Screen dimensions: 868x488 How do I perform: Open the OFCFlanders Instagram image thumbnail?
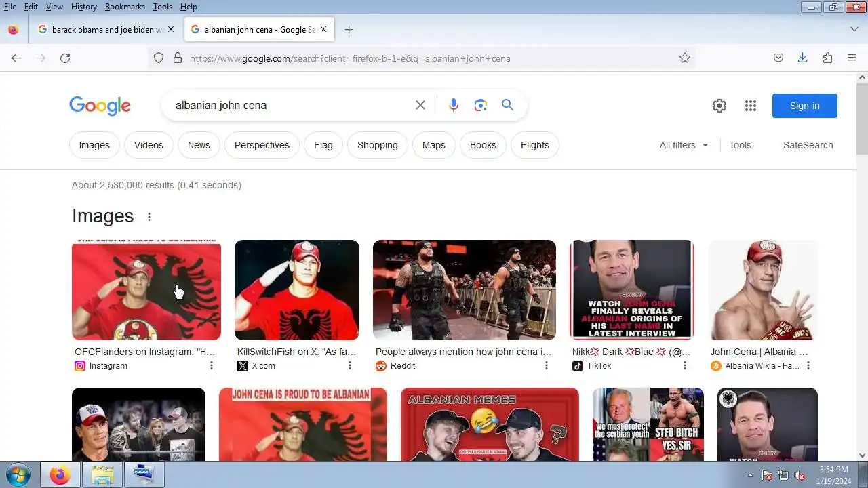coord(146,290)
